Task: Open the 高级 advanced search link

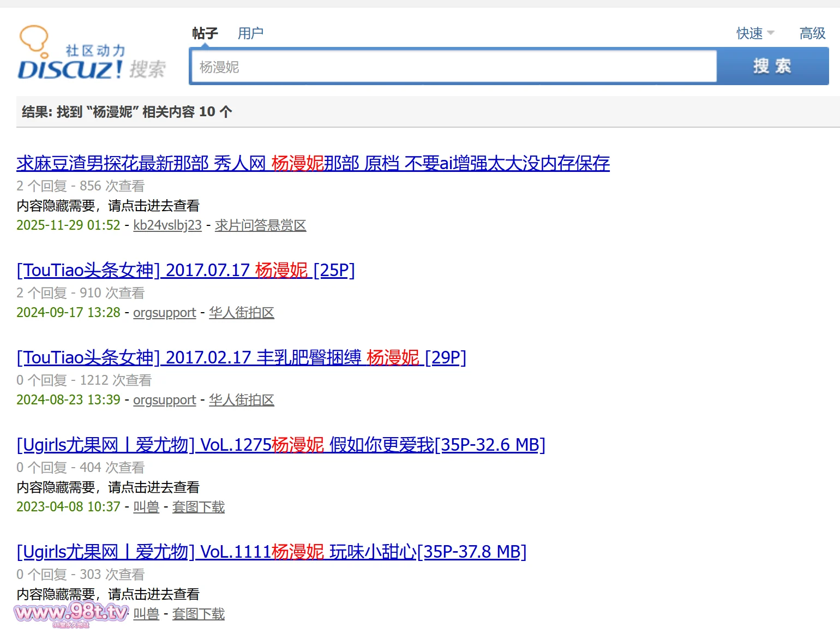Action: point(812,33)
